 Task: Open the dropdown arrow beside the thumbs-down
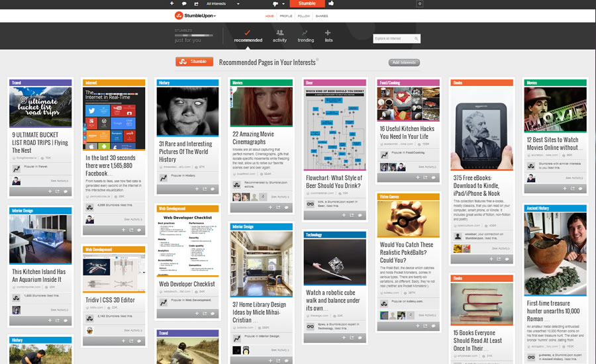pos(283,3)
